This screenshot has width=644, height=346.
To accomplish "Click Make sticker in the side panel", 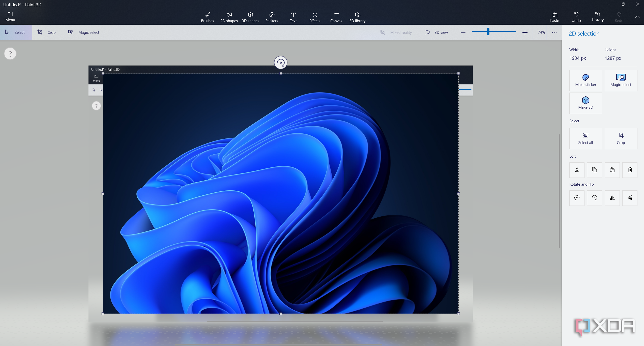I will [586, 80].
